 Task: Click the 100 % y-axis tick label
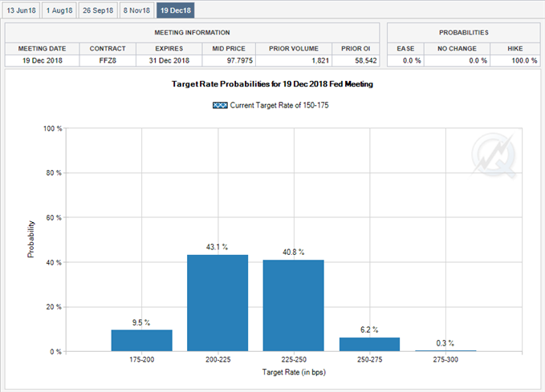click(52, 128)
